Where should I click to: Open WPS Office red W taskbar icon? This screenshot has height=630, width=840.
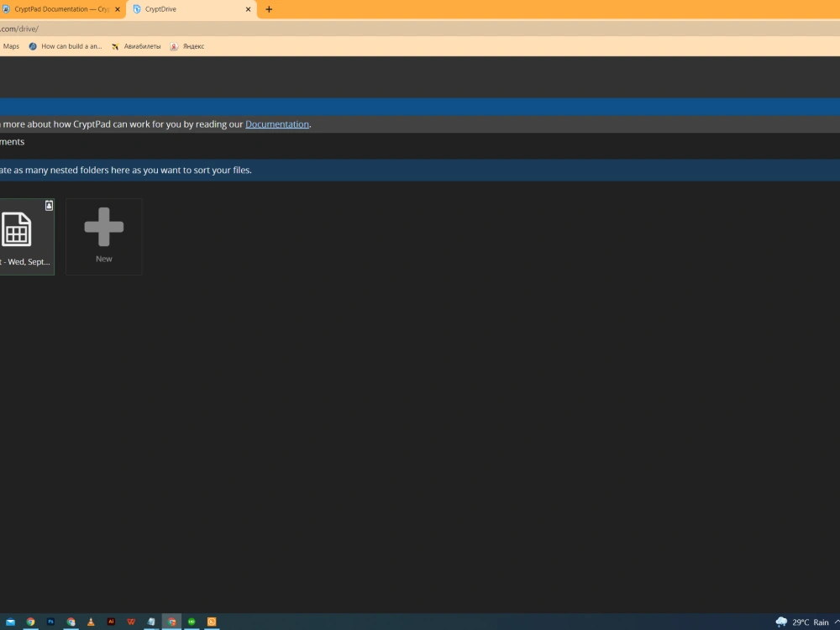[x=131, y=622]
